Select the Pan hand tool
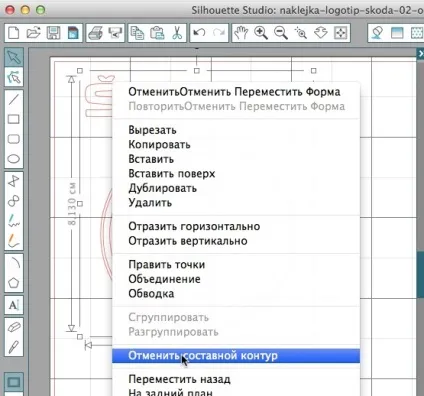This screenshot has height=396, width=424. (241, 33)
